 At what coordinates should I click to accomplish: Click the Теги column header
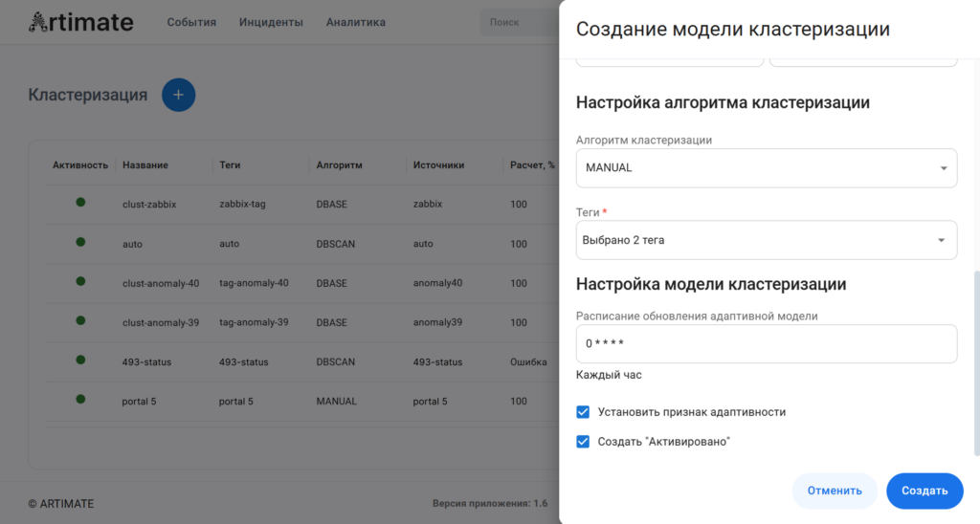pos(230,165)
